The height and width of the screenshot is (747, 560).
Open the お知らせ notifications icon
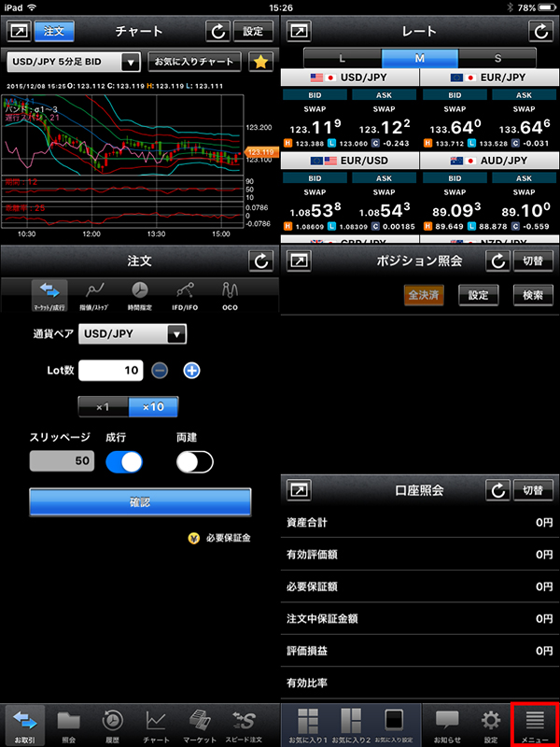point(448,724)
